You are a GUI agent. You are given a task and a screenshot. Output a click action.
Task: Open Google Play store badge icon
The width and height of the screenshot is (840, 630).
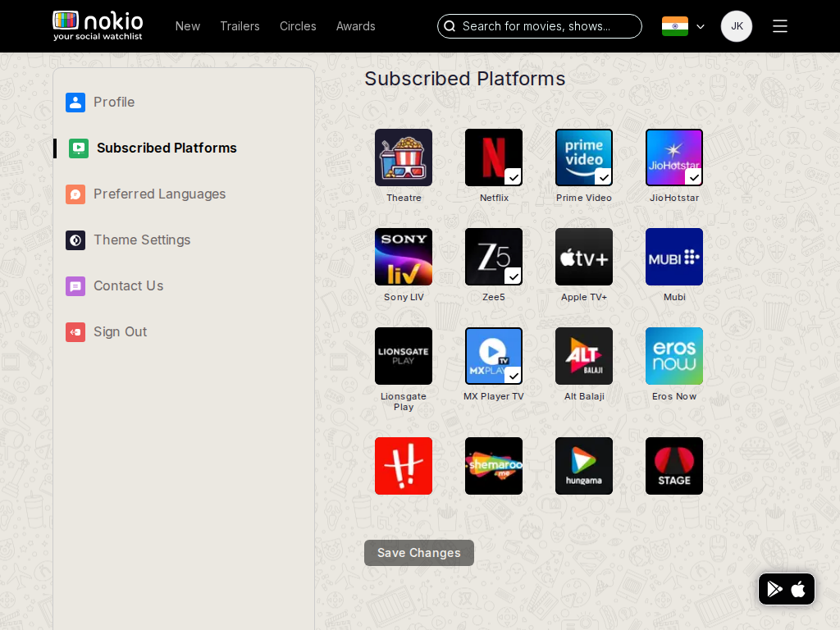(x=774, y=589)
